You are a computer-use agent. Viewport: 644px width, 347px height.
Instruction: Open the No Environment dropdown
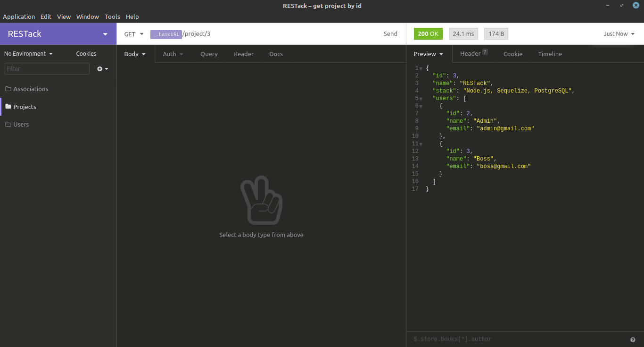tap(28, 53)
